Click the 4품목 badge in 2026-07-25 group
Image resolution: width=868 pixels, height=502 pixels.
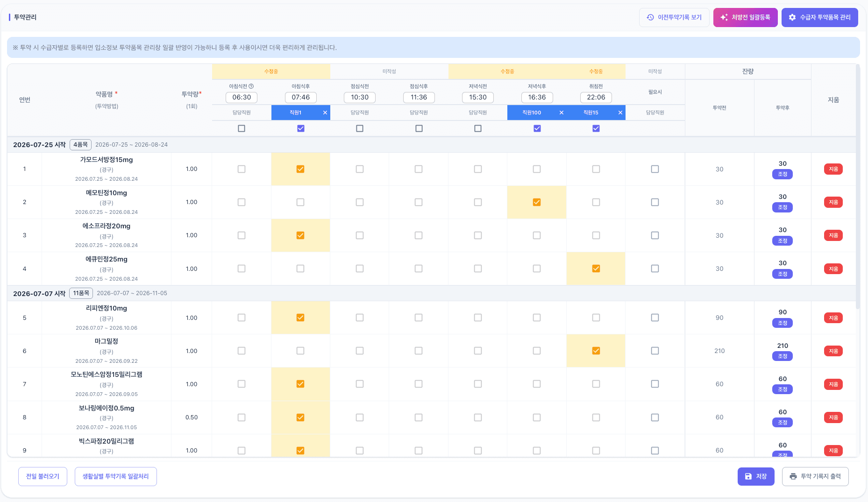click(x=80, y=145)
